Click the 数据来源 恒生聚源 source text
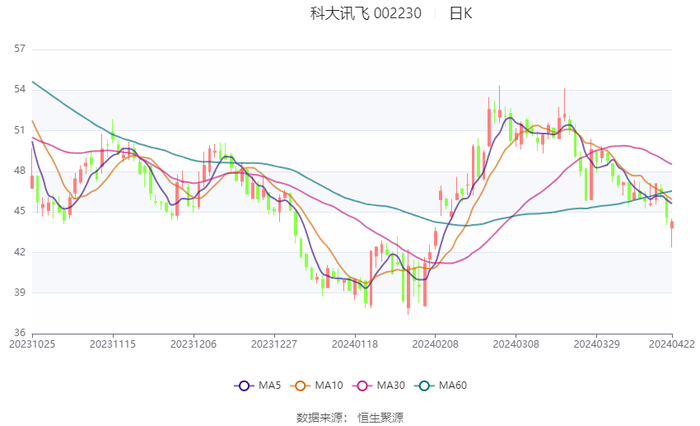Image resolution: width=700 pixels, height=426 pixels. pos(350,417)
